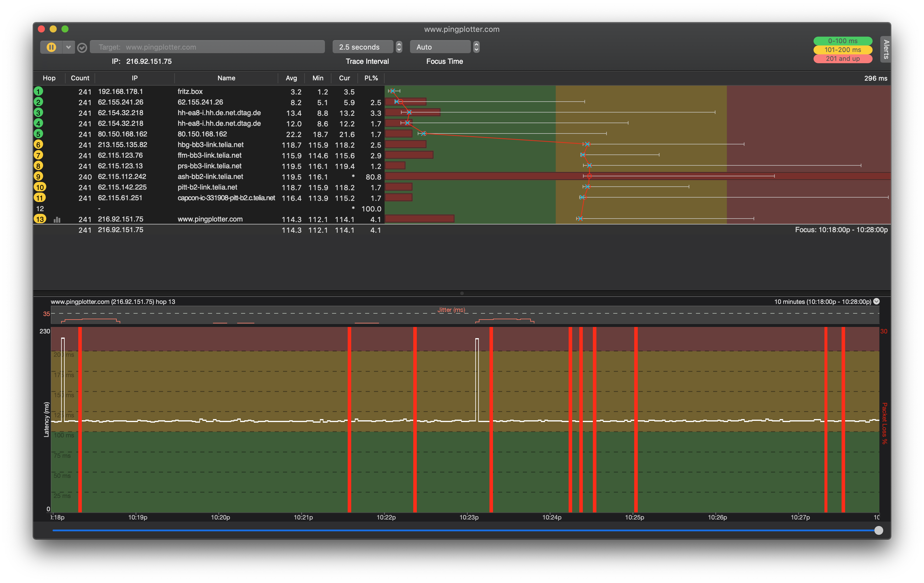Select the pitt-b2-link.telia.net row name
The height and width of the screenshot is (583, 924).
point(207,187)
